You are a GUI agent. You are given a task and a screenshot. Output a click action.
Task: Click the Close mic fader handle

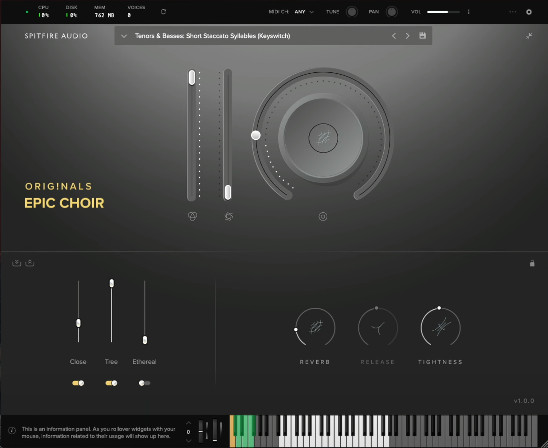click(x=78, y=323)
